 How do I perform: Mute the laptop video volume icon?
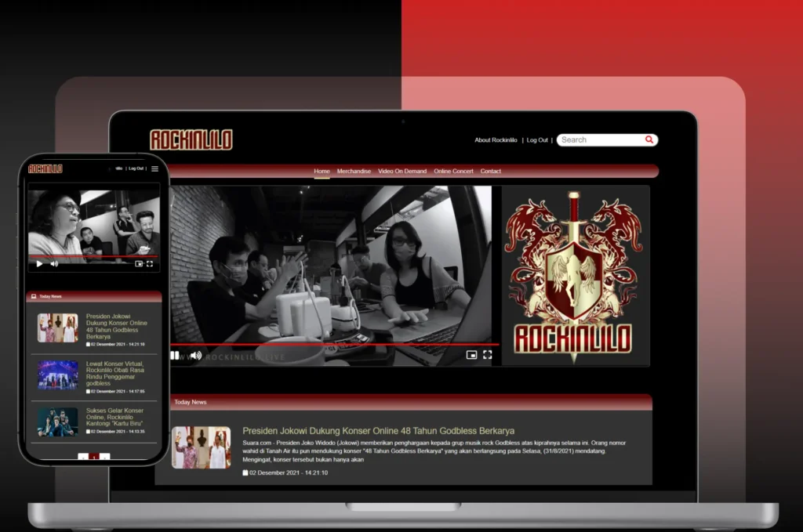click(x=196, y=355)
